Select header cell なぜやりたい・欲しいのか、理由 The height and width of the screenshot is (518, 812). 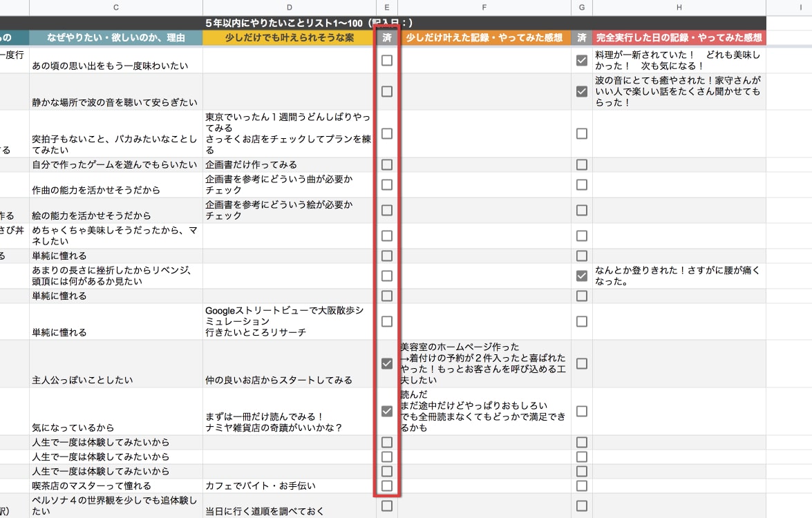point(116,37)
